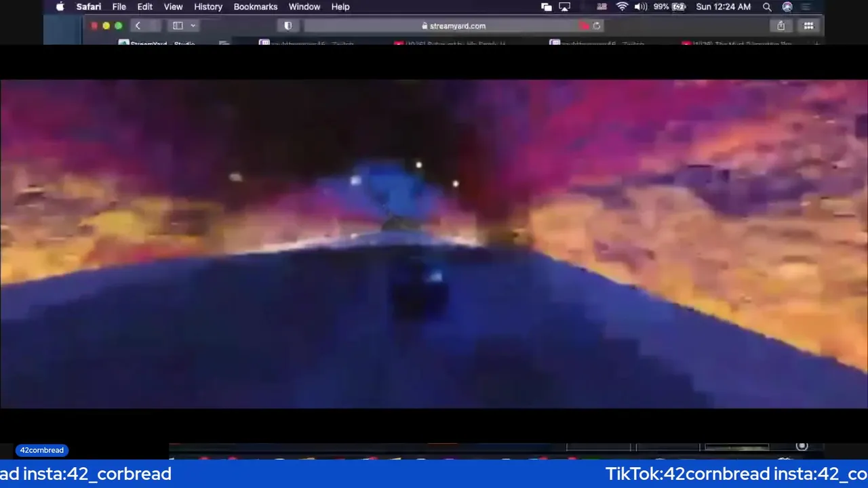The width and height of the screenshot is (868, 488).
Task: Toggle the Safari sidebar
Action: [x=178, y=26]
